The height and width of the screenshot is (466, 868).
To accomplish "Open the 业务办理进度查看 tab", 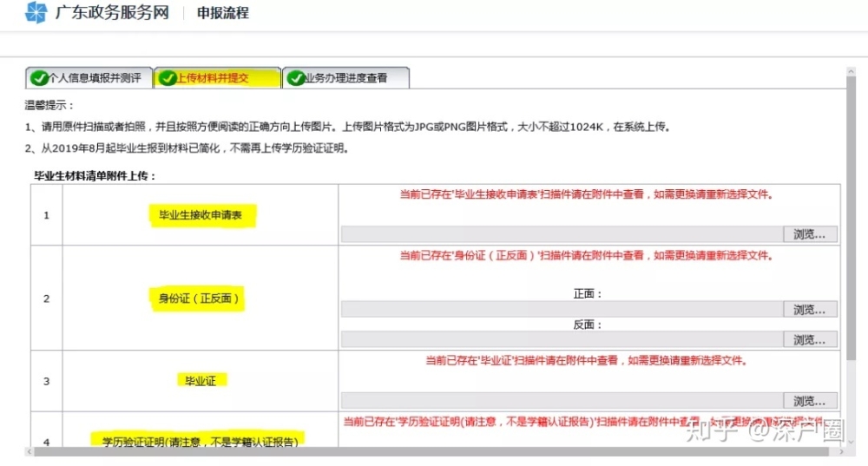I will pos(346,77).
